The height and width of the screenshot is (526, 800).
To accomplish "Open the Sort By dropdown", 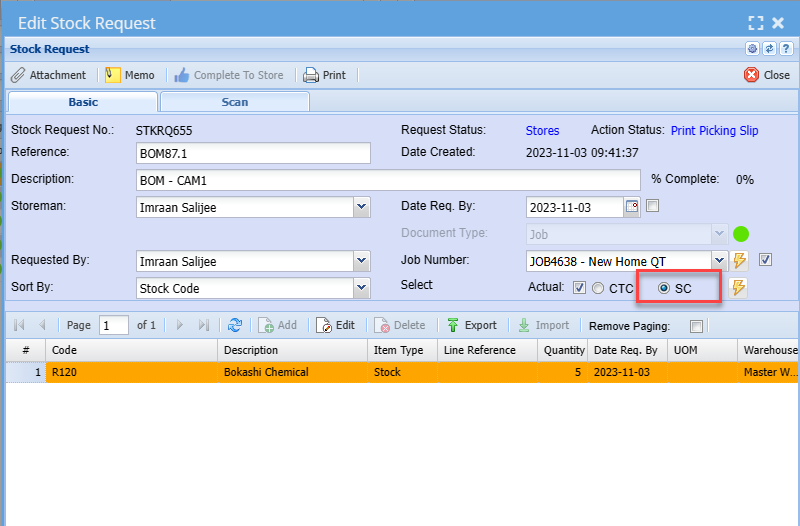I will (x=361, y=288).
